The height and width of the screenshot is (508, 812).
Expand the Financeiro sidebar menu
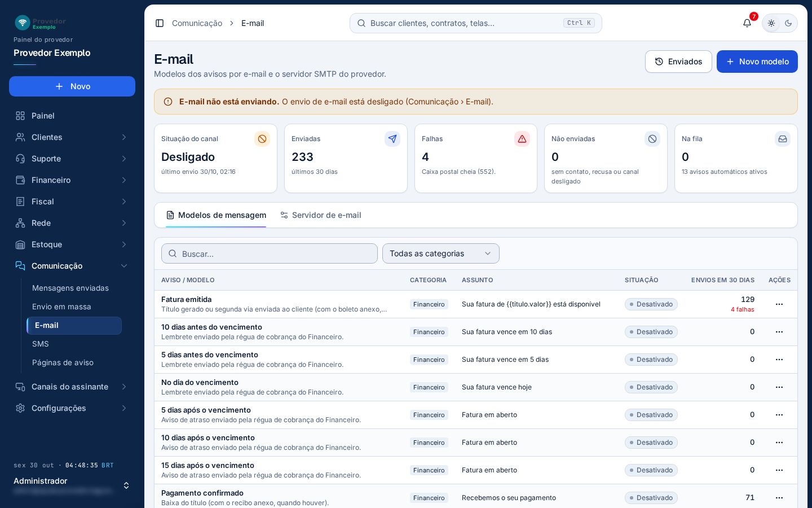pos(72,180)
